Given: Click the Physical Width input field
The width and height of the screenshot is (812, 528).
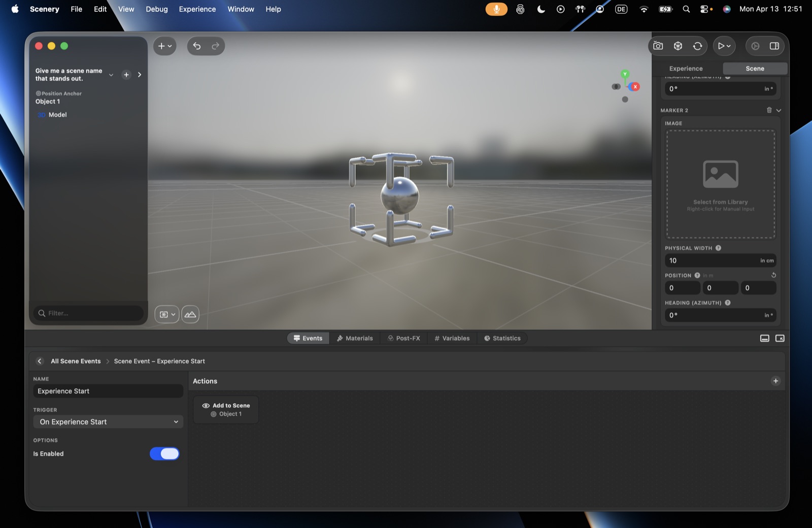Looking at the screenshot, I should point(720,260).
